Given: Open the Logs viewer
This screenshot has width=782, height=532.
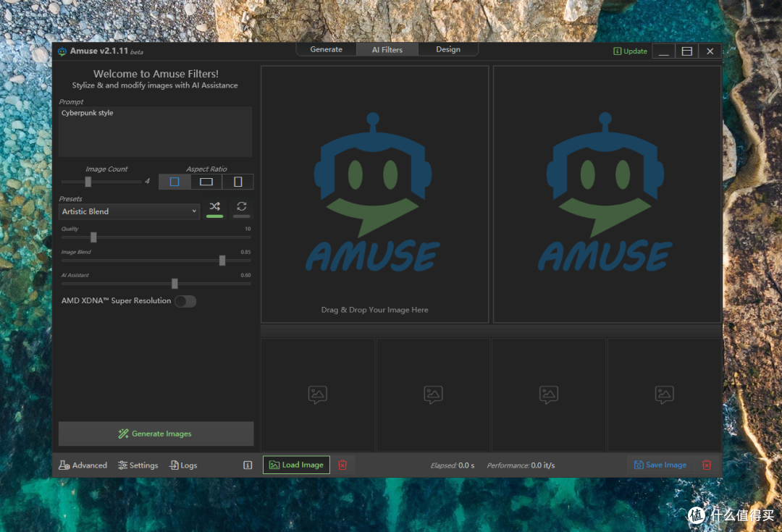Looking at the screenshot, I should 183,465.
